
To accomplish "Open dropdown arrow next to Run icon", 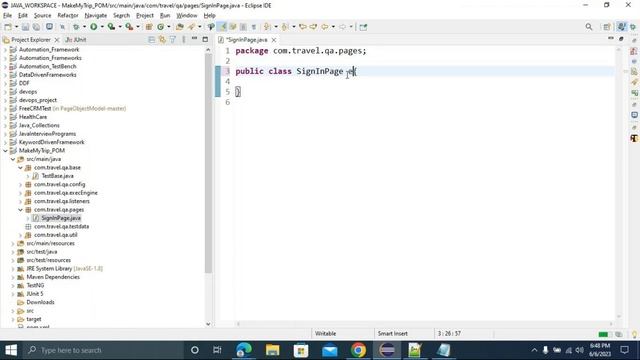I will point(102,27).
